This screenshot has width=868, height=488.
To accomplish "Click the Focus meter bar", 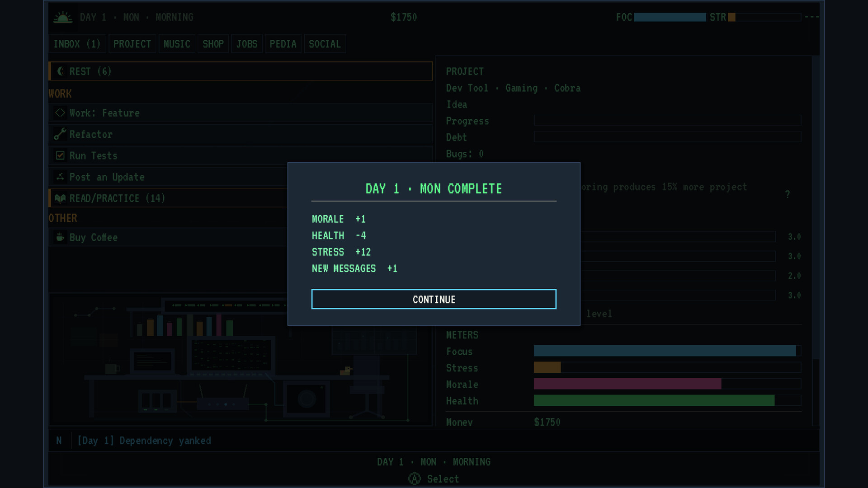I will pos(667,351).
